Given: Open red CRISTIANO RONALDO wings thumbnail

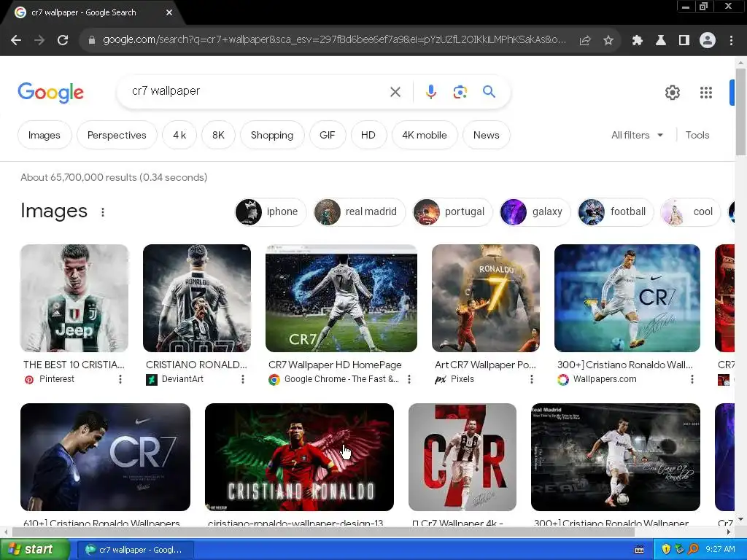Looking at the screenshot, I should [299, 457].
